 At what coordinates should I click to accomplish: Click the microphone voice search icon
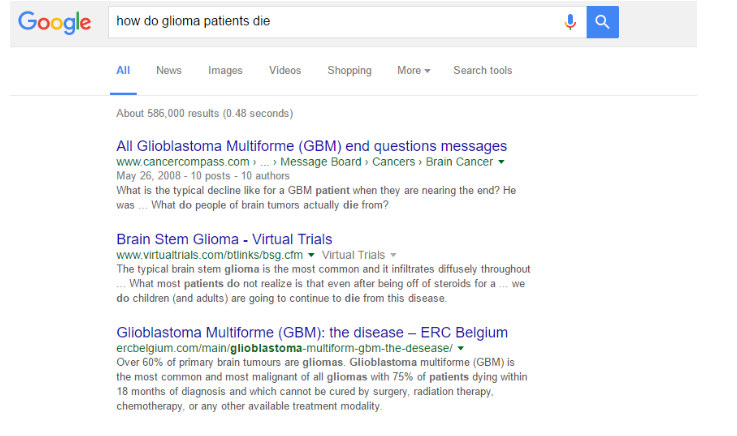[x=570, y=21]
